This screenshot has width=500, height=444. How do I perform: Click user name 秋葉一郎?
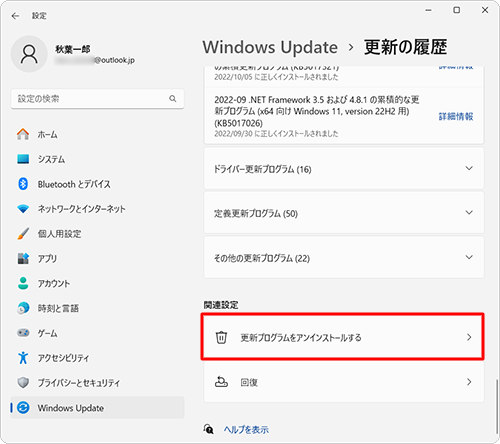click(x=73, y=49)
